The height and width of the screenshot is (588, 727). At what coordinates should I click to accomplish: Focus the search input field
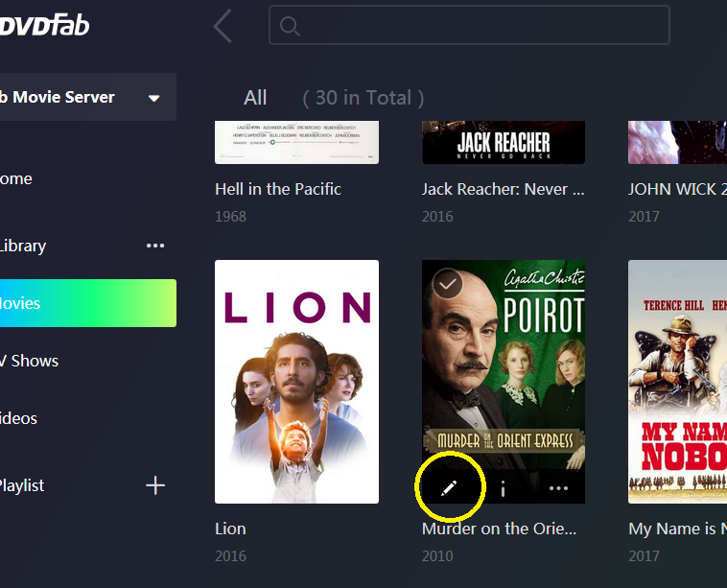point(469,25)
